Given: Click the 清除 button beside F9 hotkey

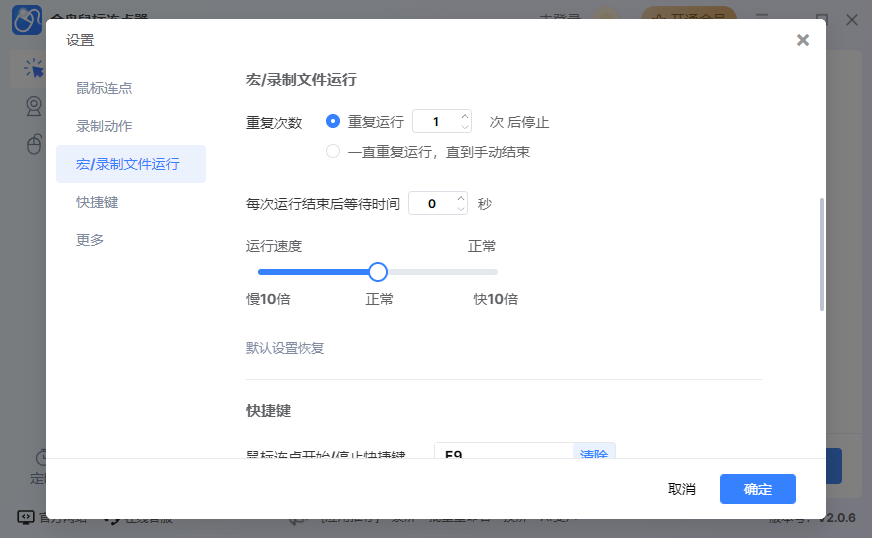Looking at the screenshot, I should point(594,452).
